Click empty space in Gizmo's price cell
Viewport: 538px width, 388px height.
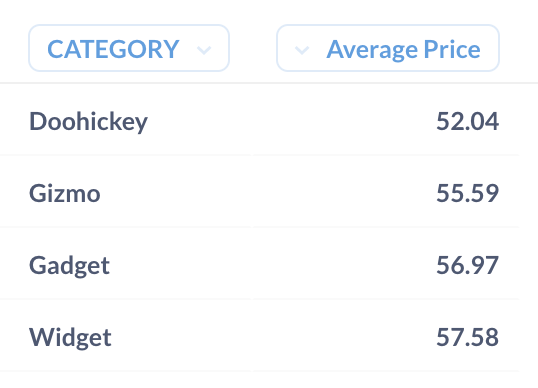point(343,193)
